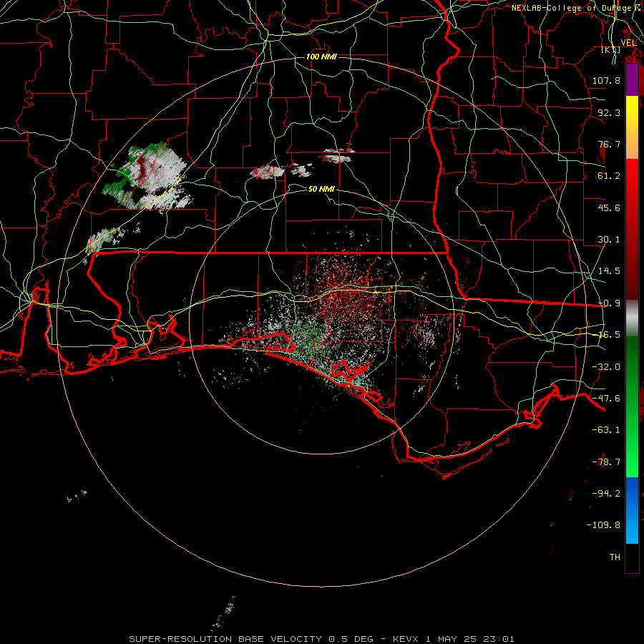Click the 30.1 velocity legend value
This screenshot has height=644, width=644.
point(609,240)
